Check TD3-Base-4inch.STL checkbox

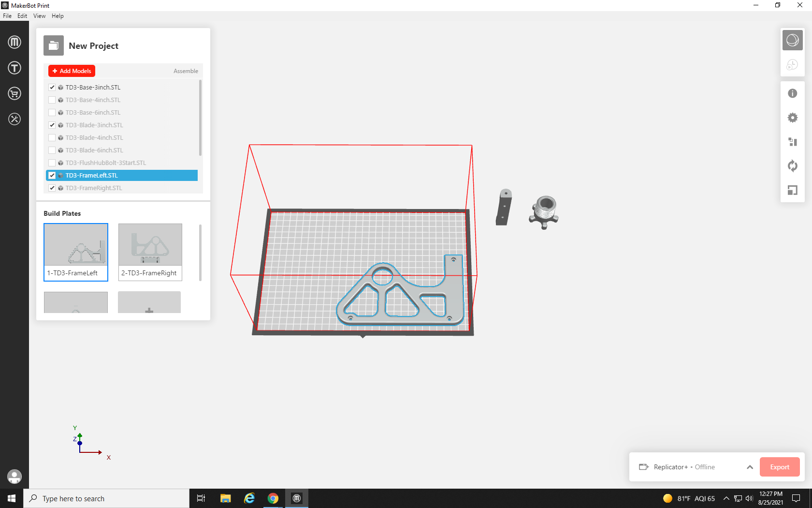tap(52, 100)
